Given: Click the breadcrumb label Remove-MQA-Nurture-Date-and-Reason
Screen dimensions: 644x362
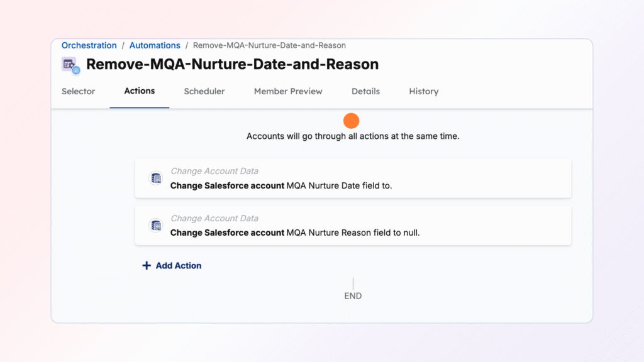Looking at the screenshot, I should pyautogui.click(x=269, y=45).
